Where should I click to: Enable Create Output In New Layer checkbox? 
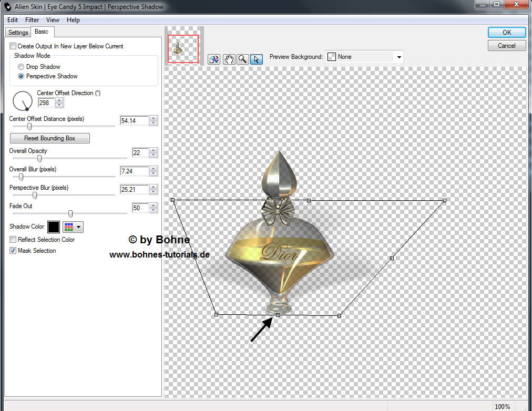pos(13,46)
